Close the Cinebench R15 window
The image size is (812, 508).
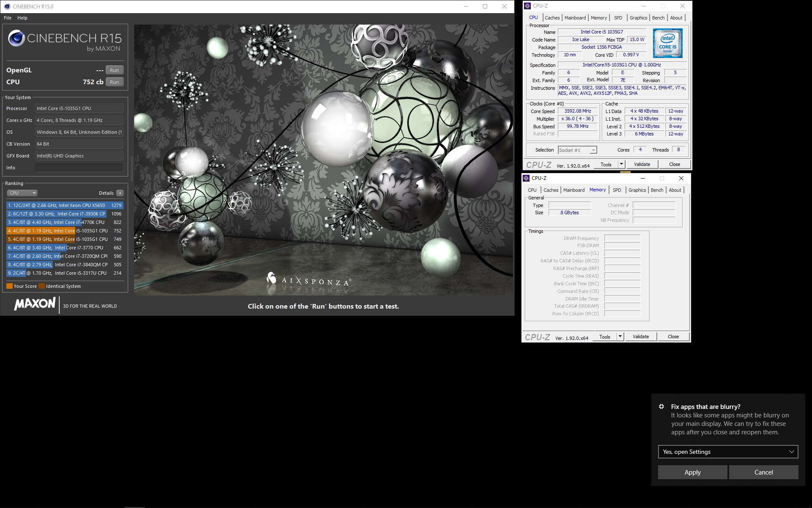click(505, 6)
